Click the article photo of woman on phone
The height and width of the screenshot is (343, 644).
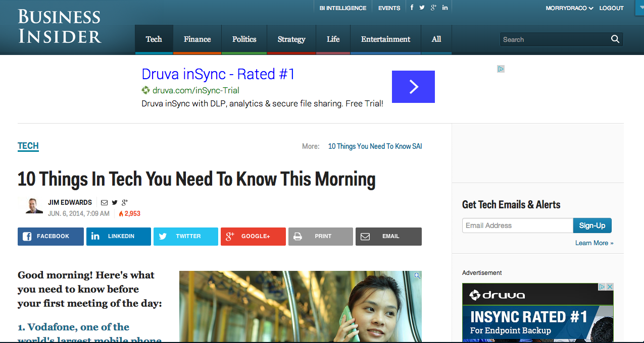tap(301, 307)
